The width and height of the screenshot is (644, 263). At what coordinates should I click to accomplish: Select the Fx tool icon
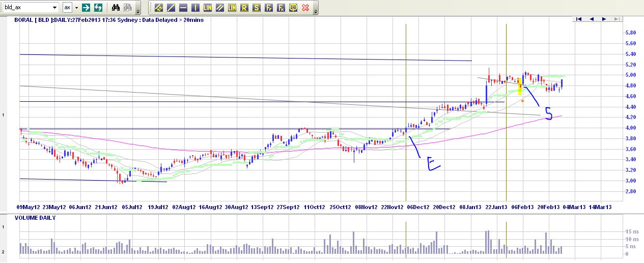(281, 8)
